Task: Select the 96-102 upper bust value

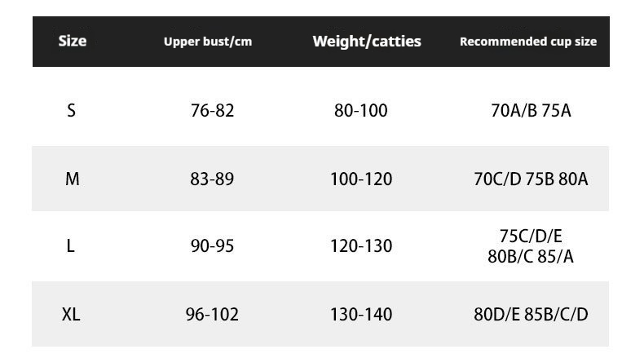Action: 212,314
